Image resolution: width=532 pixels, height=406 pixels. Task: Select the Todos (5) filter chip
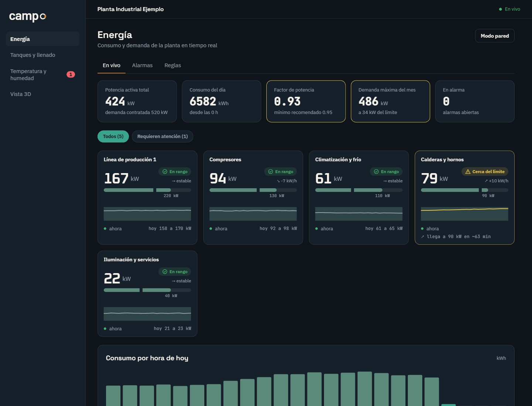tap(113, 137)
